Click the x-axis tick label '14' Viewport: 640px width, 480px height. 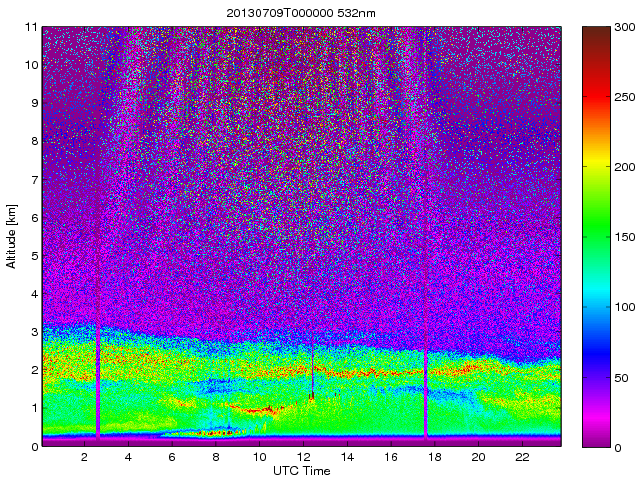[347, 457]
